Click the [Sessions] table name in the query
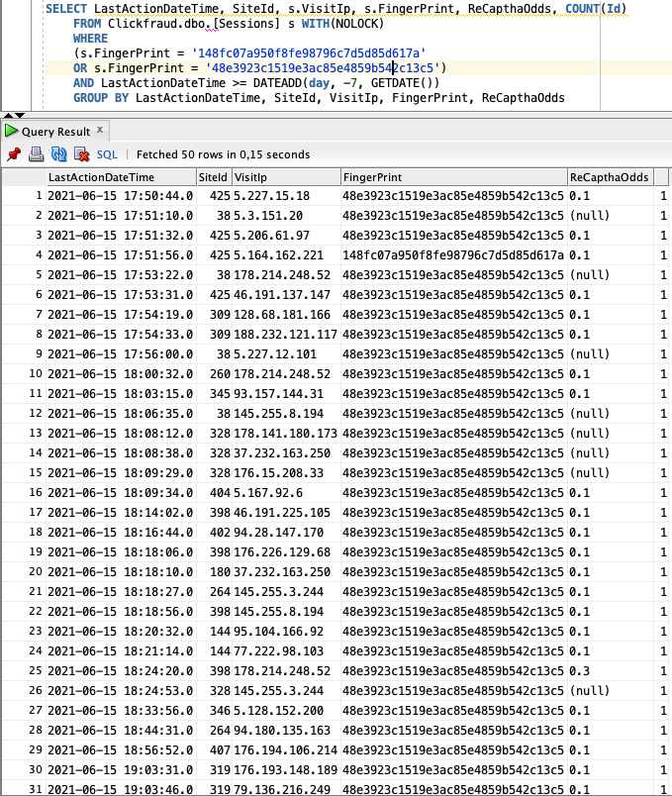672x796 pixels. point(245,24)
